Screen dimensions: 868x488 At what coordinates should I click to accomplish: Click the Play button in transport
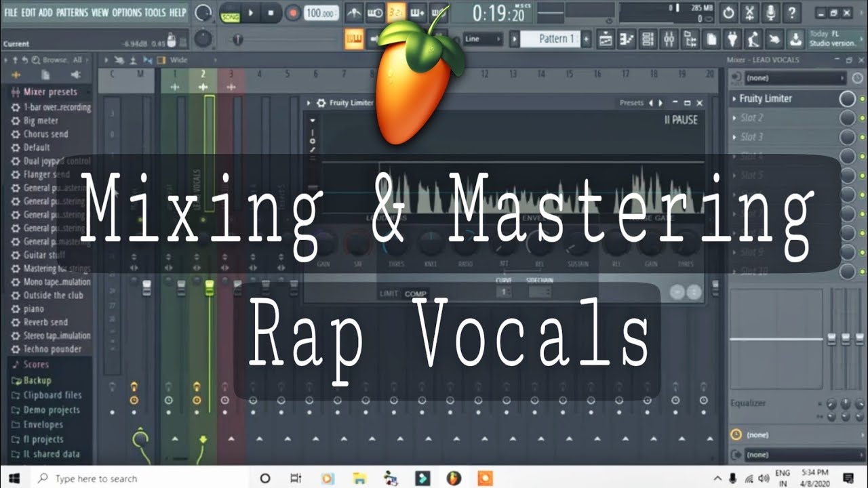[x=250, y=12]
